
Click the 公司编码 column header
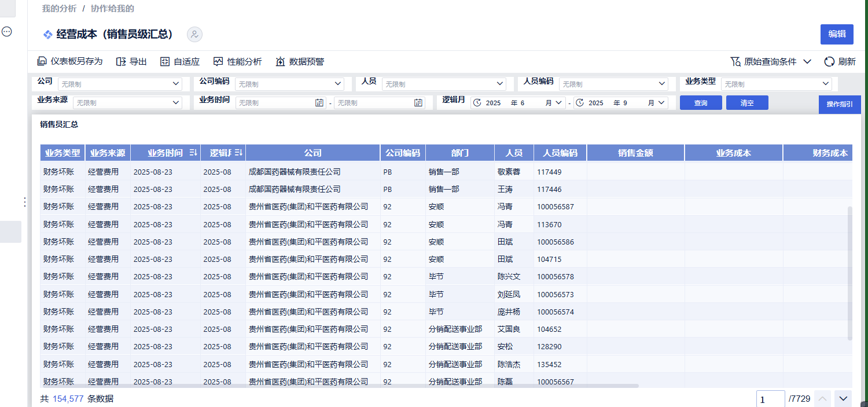pos(403,153)
